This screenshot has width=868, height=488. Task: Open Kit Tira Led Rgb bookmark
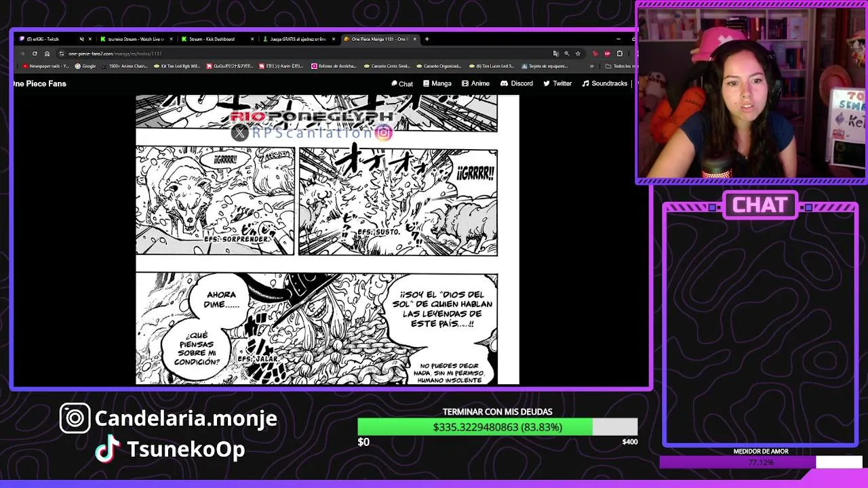(176, 66)
